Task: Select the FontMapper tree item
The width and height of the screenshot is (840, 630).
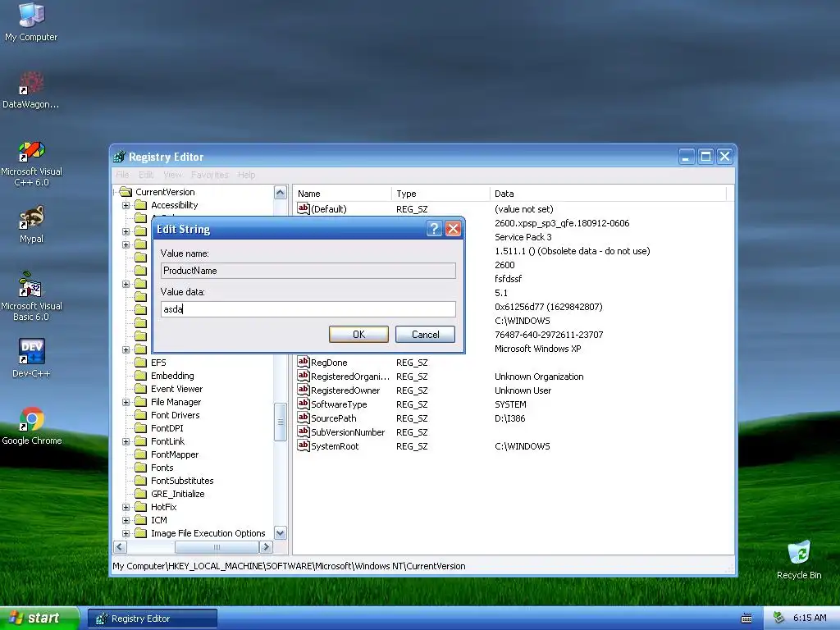Action: tap(175, 454)
